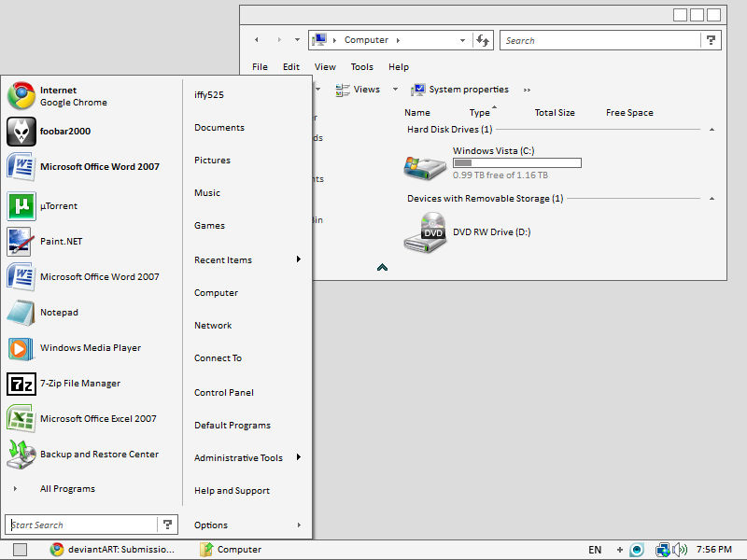Open Control Panel from the Start menu
Screen dimensions: 747x560
coord(224,393)
